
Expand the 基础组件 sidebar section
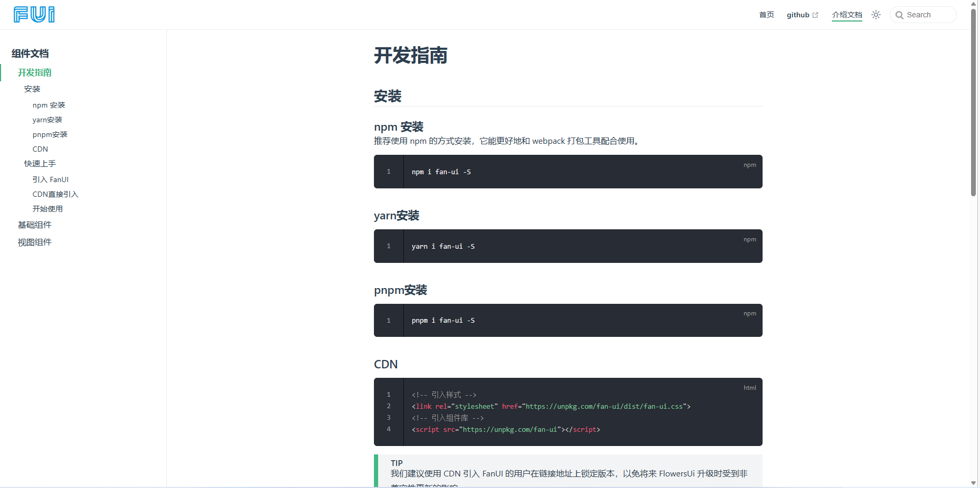[x=35, y=225]
